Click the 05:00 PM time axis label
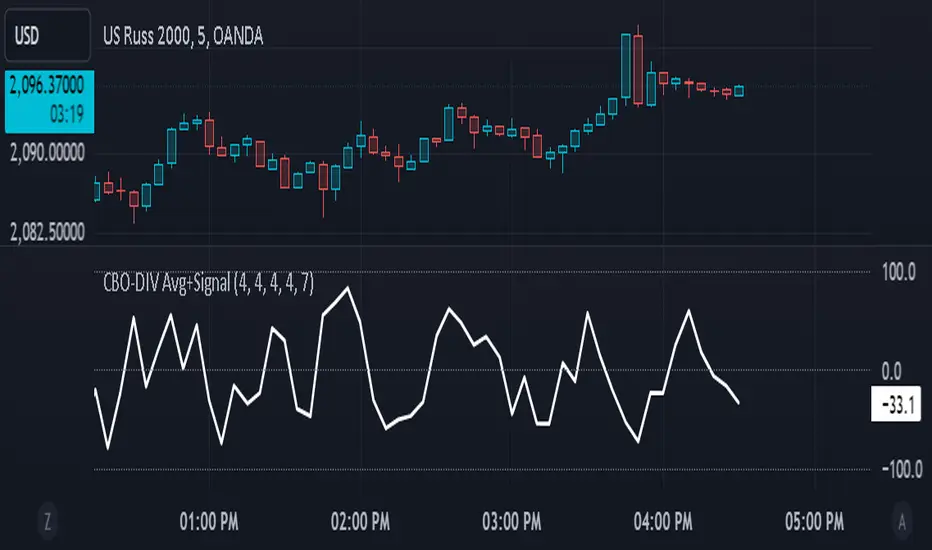932x550 pixels. pyautogui.click(x=814, y=522)
